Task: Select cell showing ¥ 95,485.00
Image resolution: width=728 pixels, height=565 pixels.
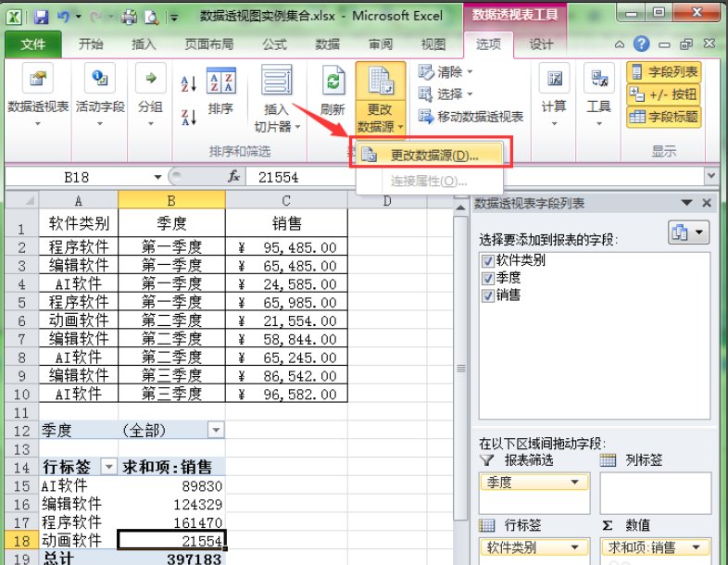Action: coord(286,247)
